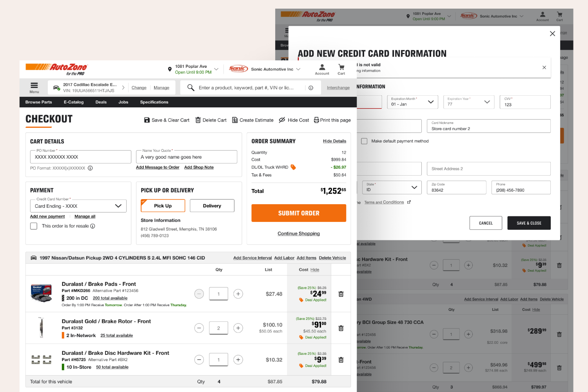Click Cancel in card dialog
This screenshot has width=588, height=392.
tap(486, 223)
